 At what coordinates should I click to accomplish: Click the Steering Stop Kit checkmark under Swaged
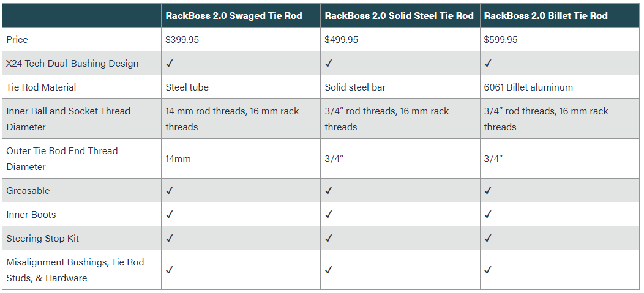pos(170,238)
